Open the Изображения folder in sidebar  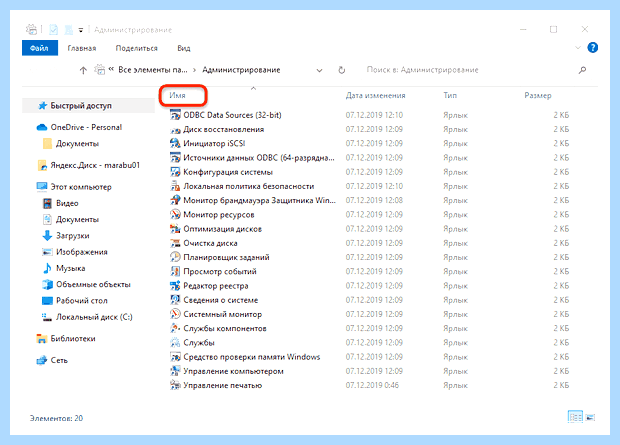(81, 252)
